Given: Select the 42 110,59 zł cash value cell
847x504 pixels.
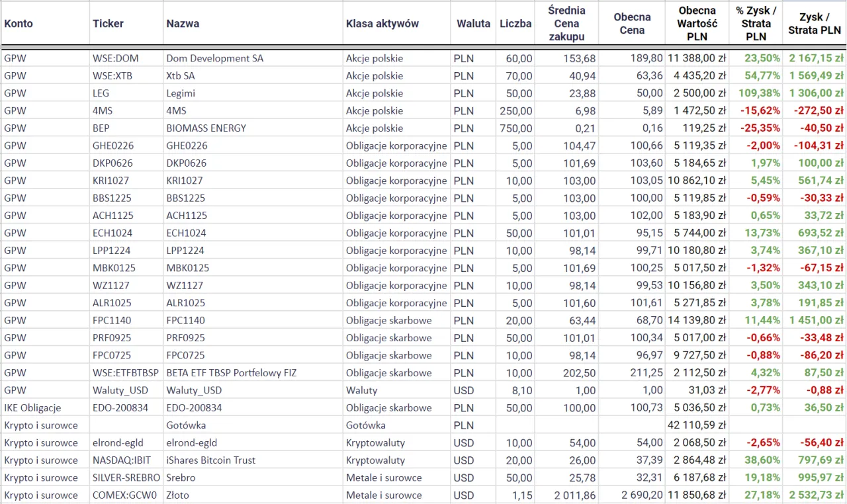Looking at the screenshot, I should tap(697, 425).
